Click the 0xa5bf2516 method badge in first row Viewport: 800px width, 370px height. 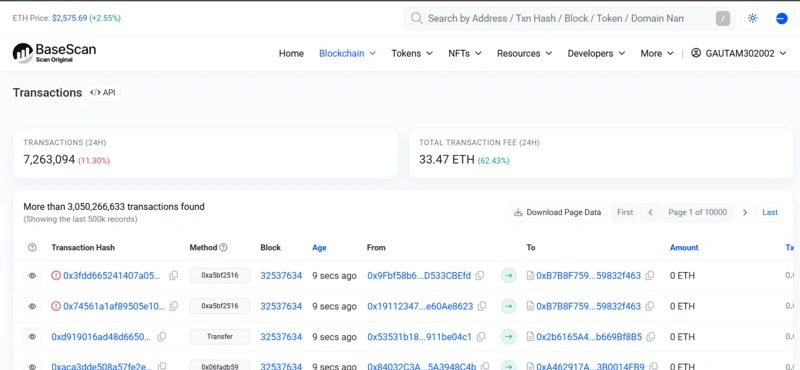(x=220, y=276)
